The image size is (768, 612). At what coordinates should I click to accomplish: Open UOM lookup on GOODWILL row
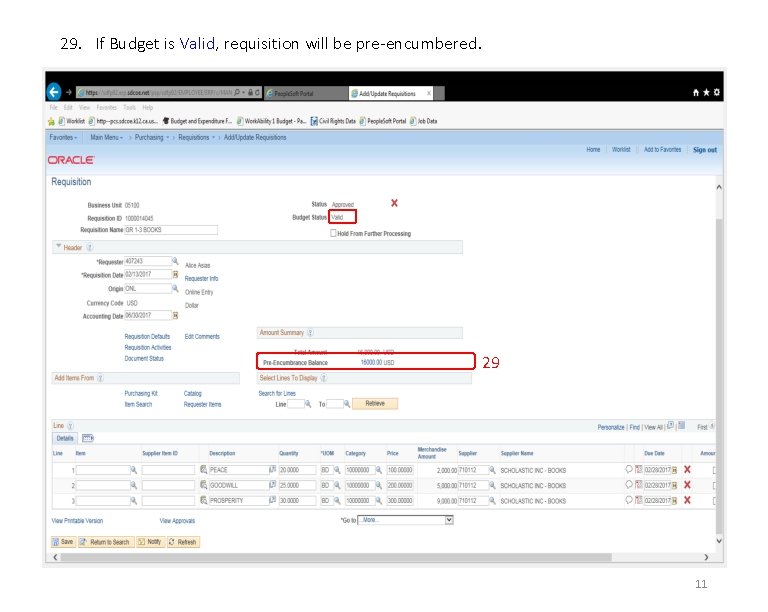pyautogui.click(x=337, y=485)
